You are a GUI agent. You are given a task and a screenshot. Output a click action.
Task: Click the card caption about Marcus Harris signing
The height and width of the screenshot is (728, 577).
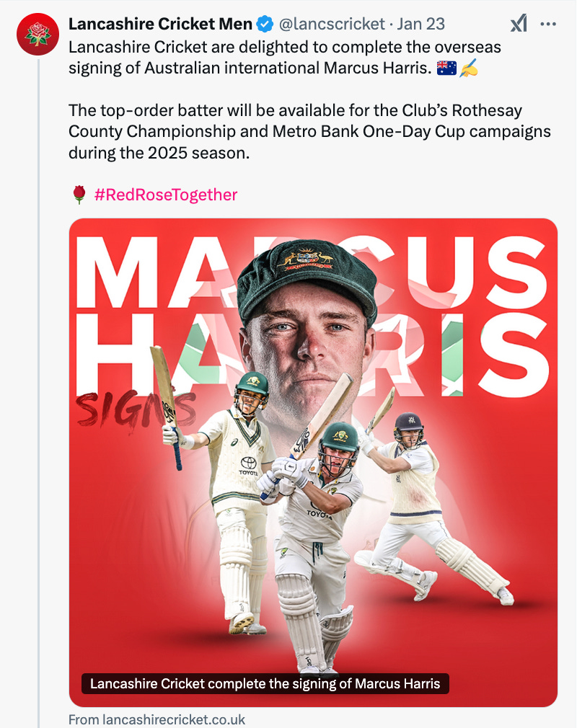pos(265,683)
